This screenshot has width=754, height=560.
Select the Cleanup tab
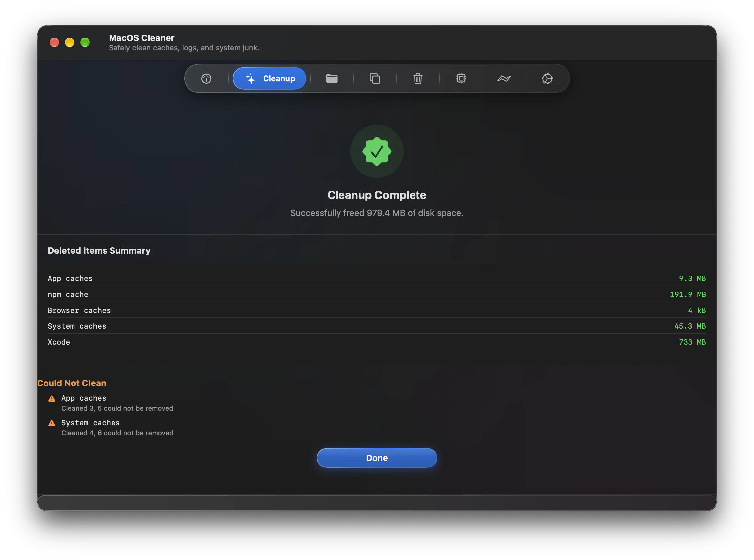tap(269, 79)
